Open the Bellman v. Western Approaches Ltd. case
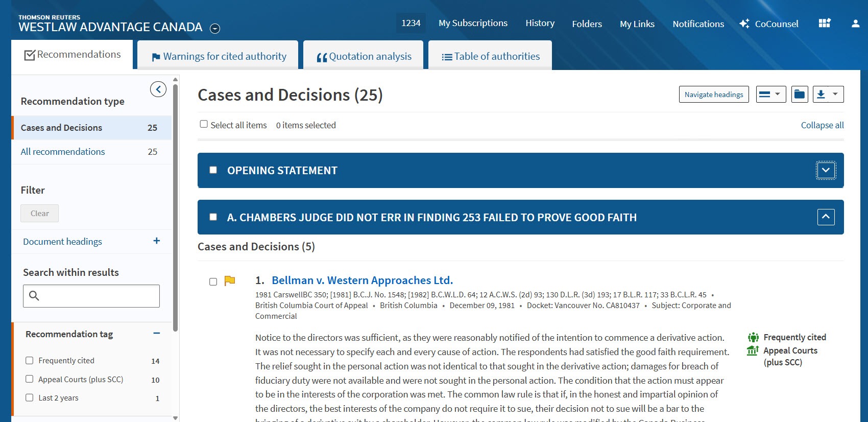The width and height of the screenshot is (868, 422). [362, 280]
